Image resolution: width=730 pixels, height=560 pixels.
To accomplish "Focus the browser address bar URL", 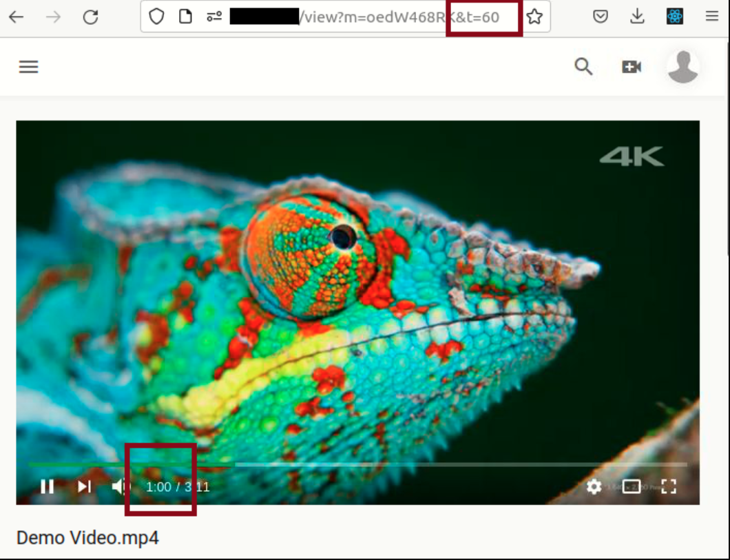I will click(x=372, y=17).
